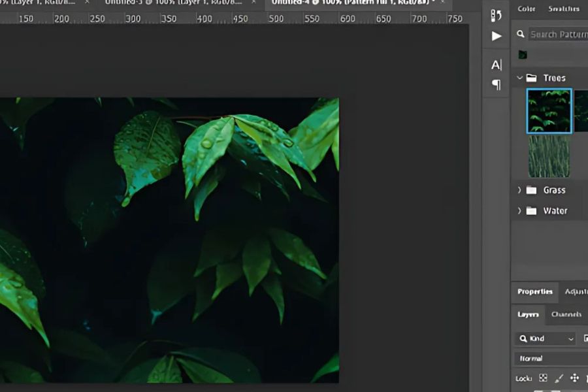588x392 pixels.
Task: Open the Character panel icon
Action: point(497,65)
